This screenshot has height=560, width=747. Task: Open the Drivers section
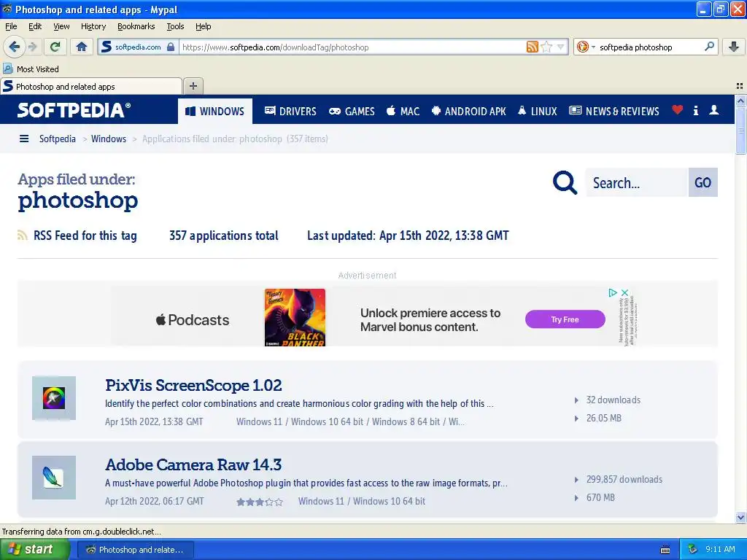tap(290, 111)
